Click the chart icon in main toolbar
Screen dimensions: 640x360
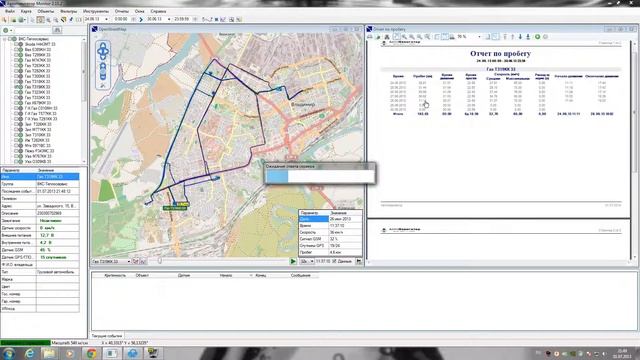click(x=223, y=19)
